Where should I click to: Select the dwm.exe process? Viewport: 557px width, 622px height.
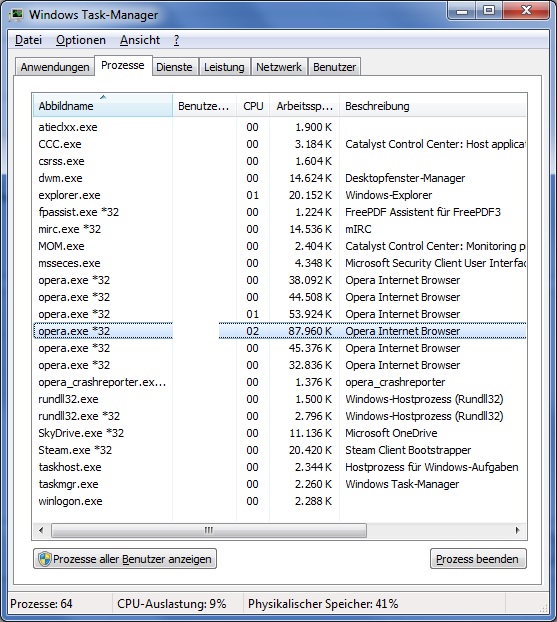pyautogui.click(x=280, y=178)
